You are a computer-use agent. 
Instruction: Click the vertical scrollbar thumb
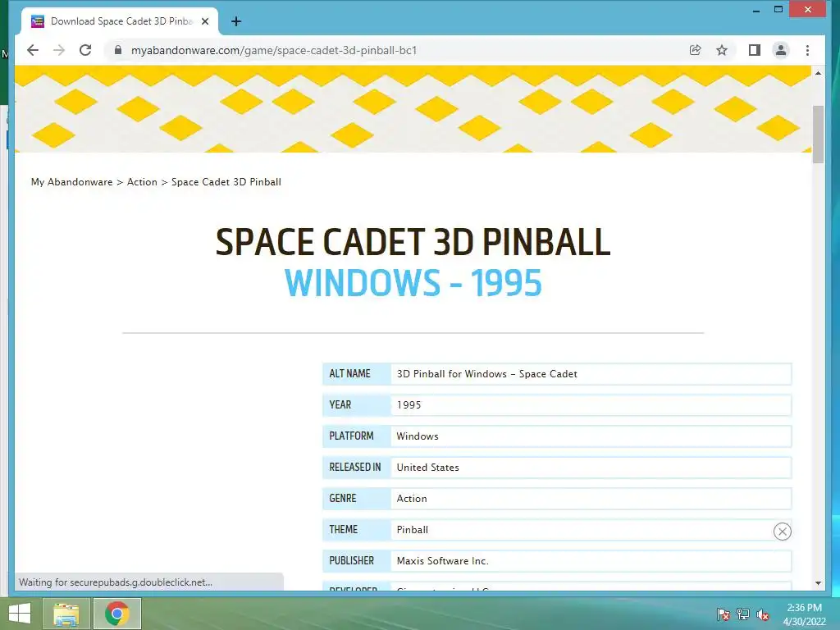tap(818, 134)
